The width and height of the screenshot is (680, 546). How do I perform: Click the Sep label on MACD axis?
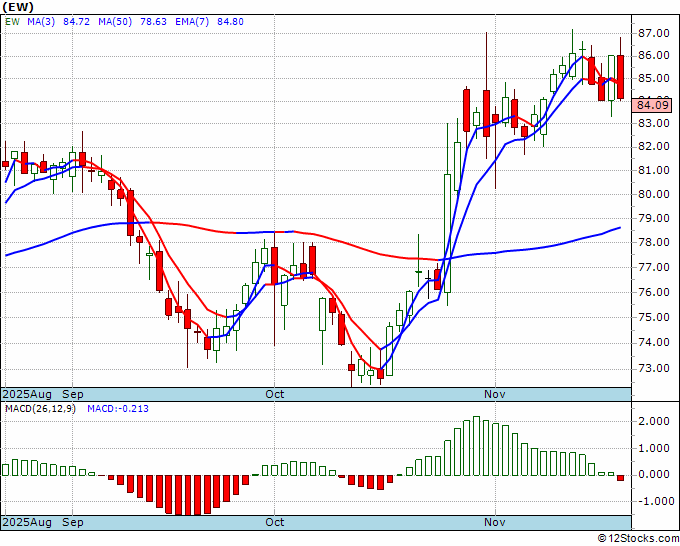pos(72,522)
